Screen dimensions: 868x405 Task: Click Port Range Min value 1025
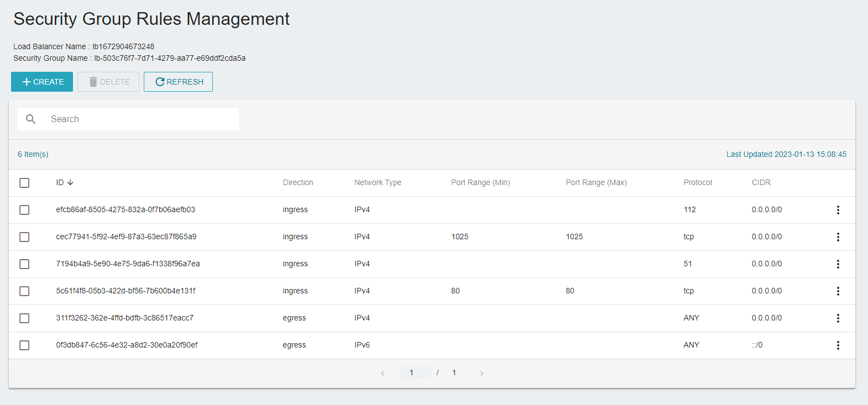tap(459, 237)
